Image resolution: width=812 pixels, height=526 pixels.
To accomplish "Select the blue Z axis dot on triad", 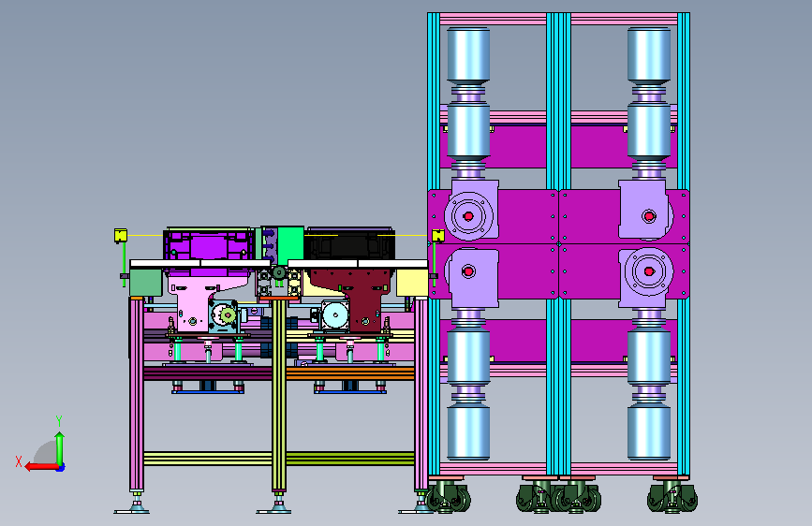I will coord(61,467).
